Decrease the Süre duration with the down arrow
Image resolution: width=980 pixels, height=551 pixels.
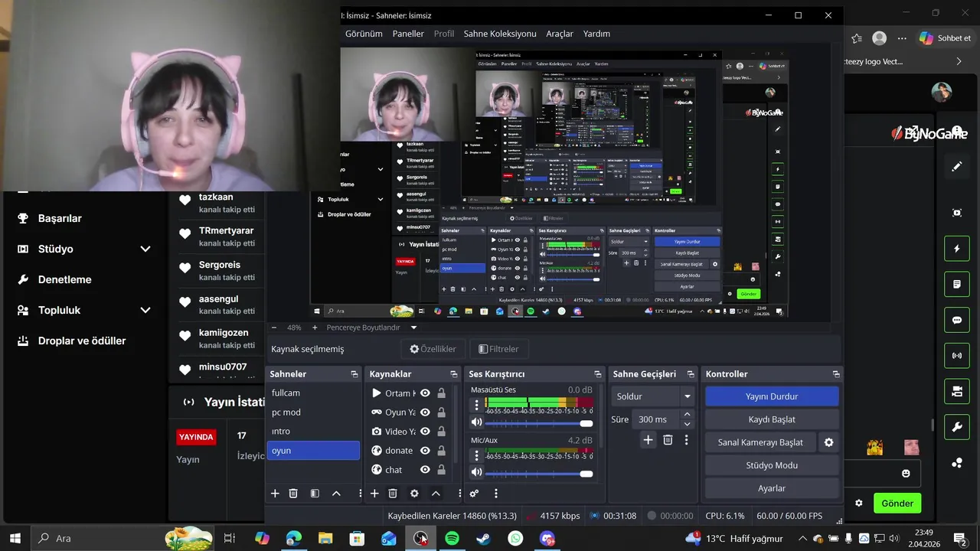687,424
